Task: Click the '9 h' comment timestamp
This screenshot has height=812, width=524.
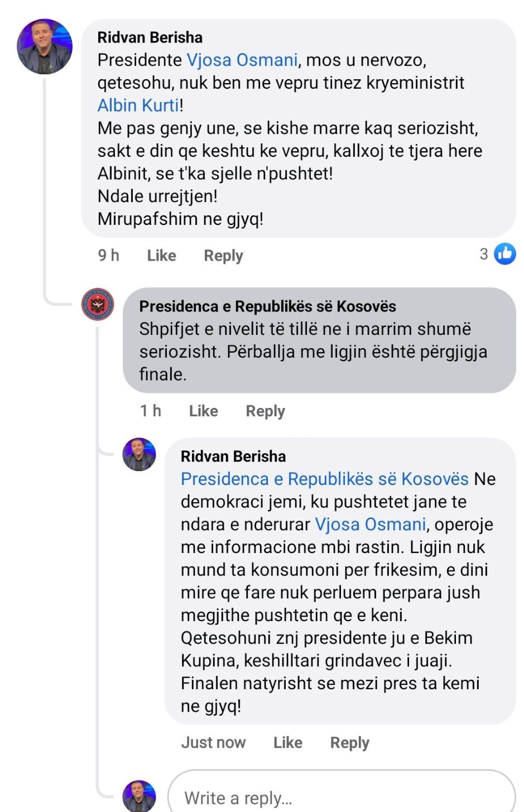Action: pyautogui.click(x=108, y=256)
